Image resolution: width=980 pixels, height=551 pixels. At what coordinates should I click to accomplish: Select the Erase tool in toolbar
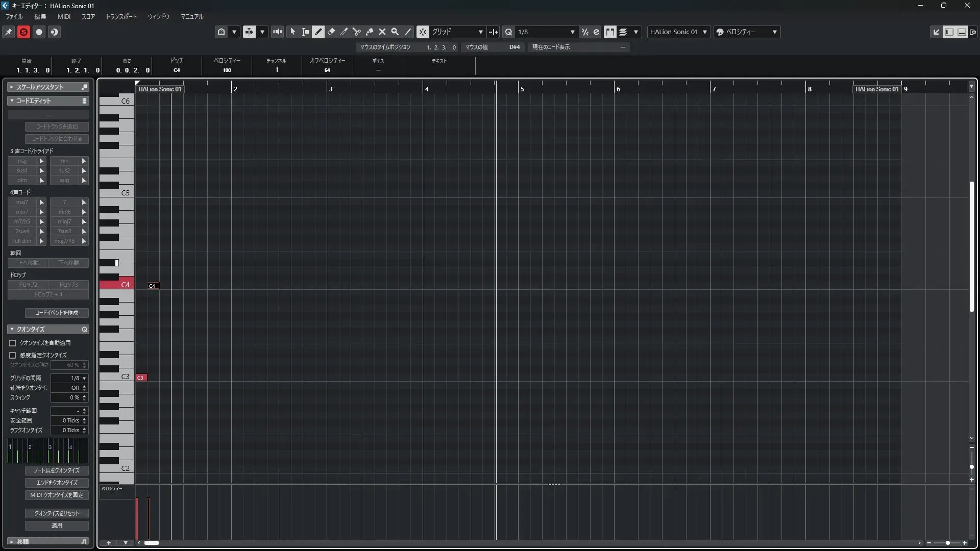331,32
